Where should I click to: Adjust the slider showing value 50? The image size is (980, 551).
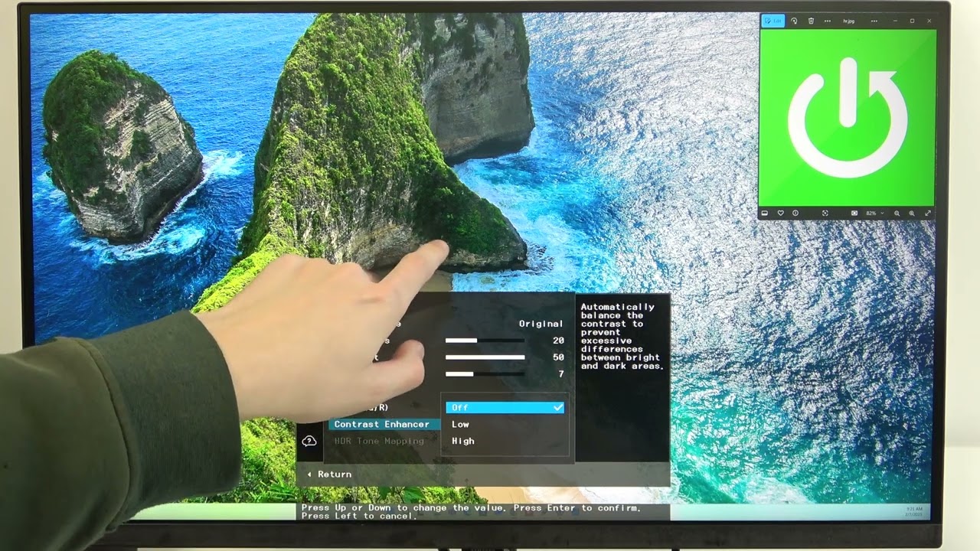click(485, 357)
